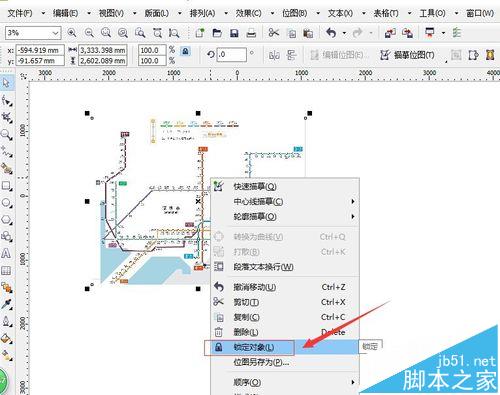Open the 工具(O) menu
The image size is (500, 395).
tap(432, 13)
